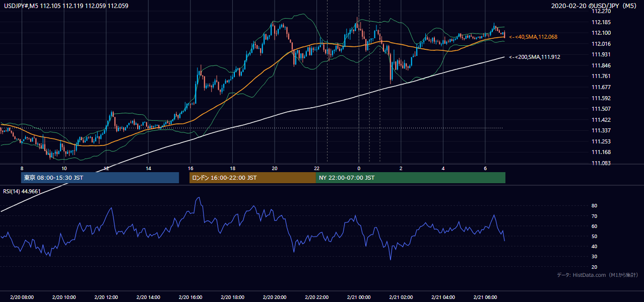
Task: Select the NY 22:00-07:00 JST session bar
Action: [x=411, y=178]
